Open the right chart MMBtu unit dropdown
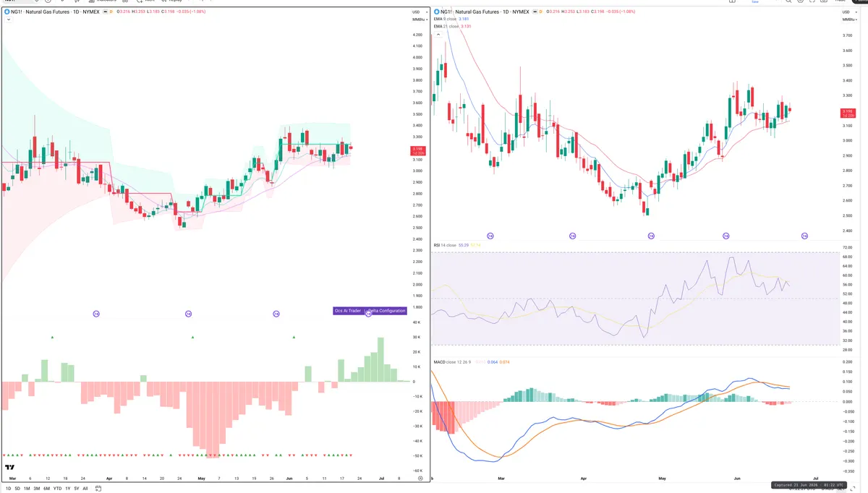868x493 pixels. 848,19
